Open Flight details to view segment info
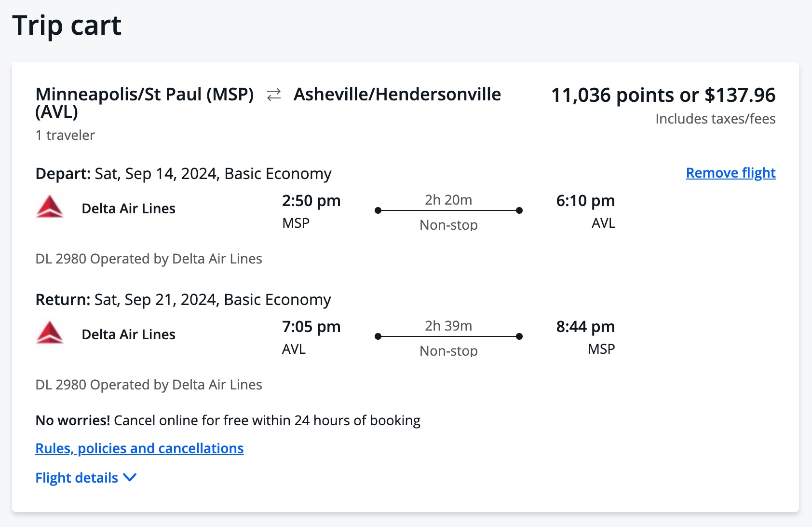812x527 pixels. [76, 478]
